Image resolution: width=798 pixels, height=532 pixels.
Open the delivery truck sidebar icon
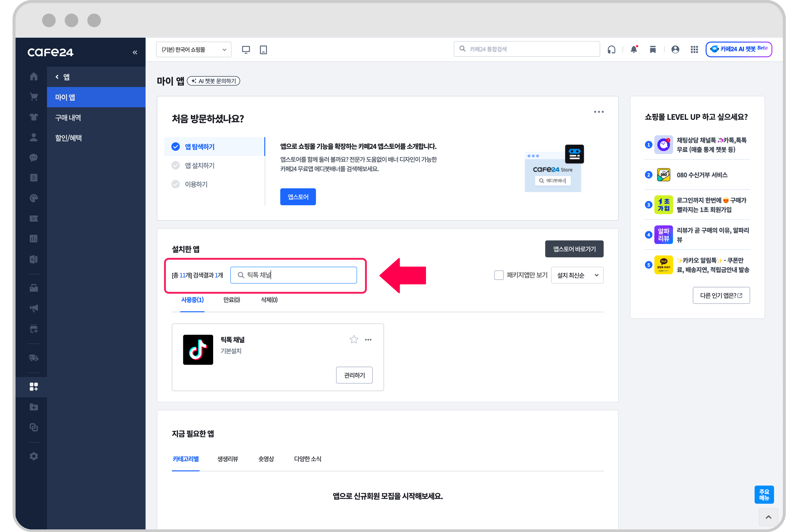click(34, 358)
